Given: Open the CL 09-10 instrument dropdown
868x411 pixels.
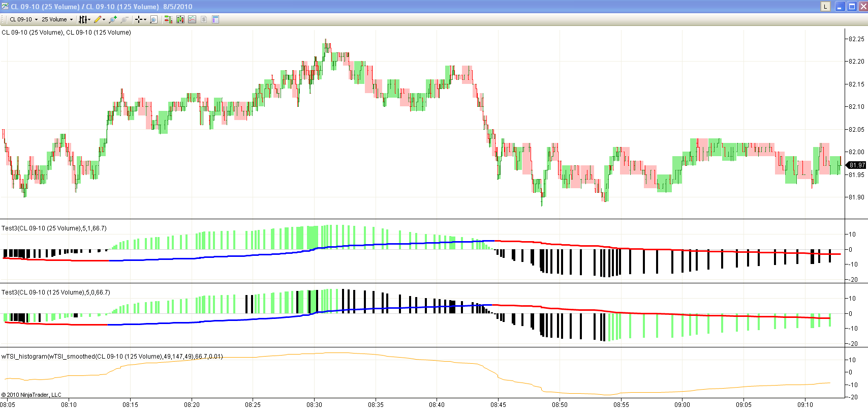Looking at the screenshot, I should pos(23,19).
